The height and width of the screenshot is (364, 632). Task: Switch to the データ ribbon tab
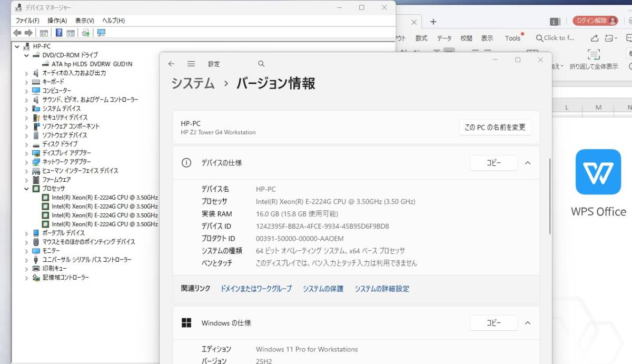tap(444, 37)
